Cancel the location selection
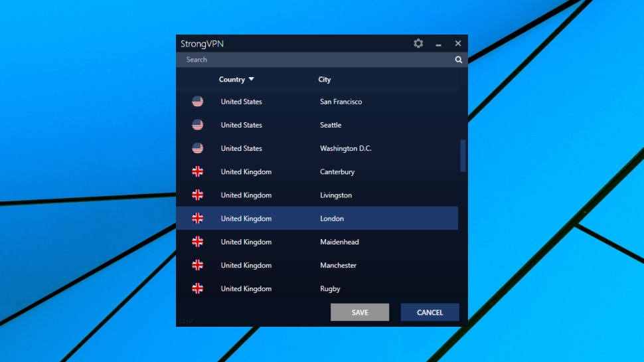 click(x=430, y=312)
